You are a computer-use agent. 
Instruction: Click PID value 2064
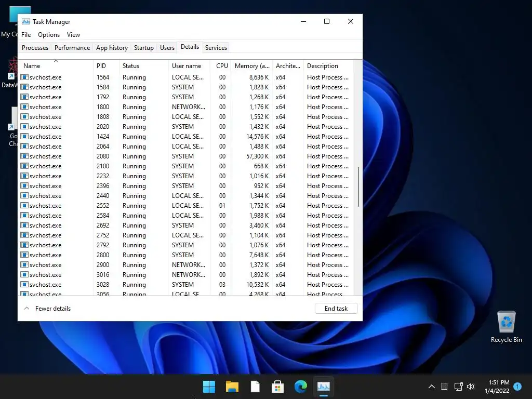pos(103,146)
